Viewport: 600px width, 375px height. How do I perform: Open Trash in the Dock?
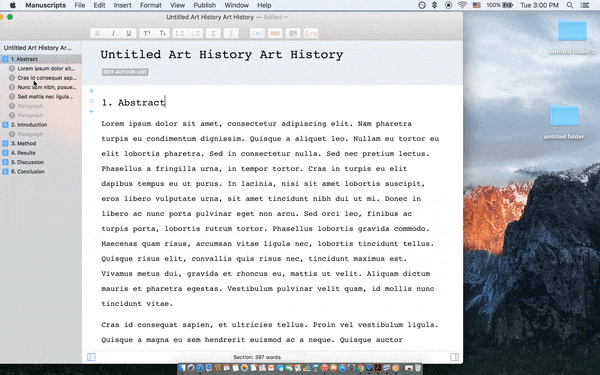tap(417, 368)
